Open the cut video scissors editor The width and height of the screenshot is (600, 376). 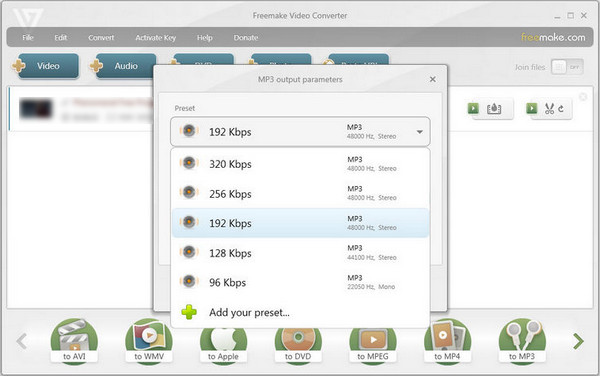click(x=549, y=109)
